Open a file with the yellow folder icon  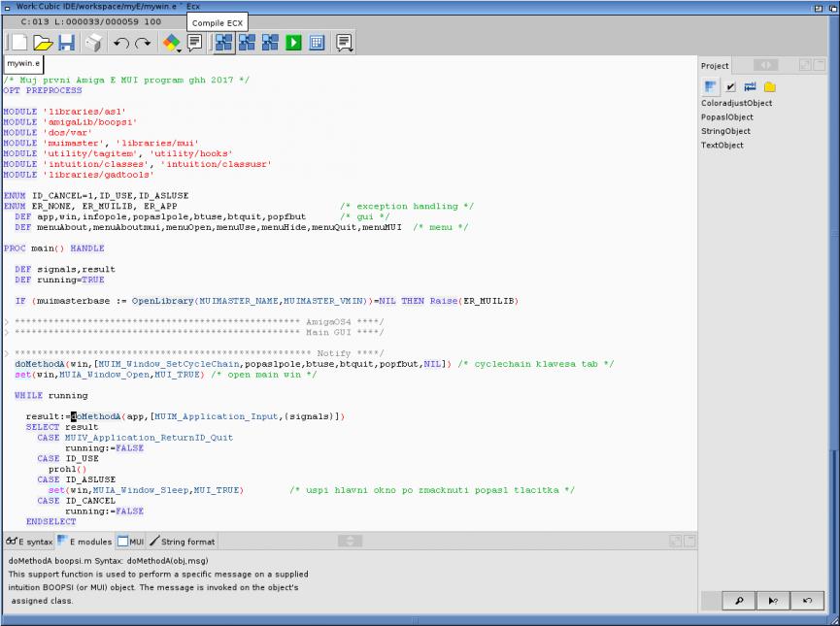pyautogui.click(x=43, y=42)
